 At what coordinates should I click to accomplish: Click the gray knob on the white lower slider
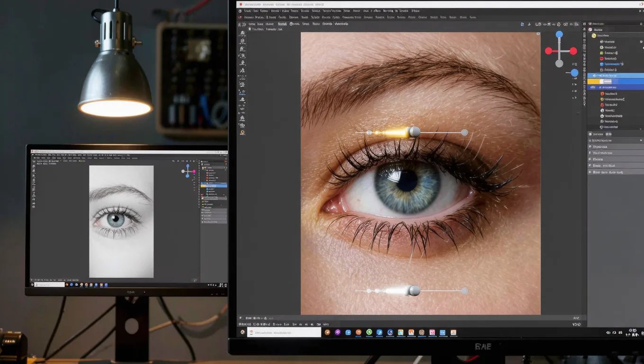point(414,290)
